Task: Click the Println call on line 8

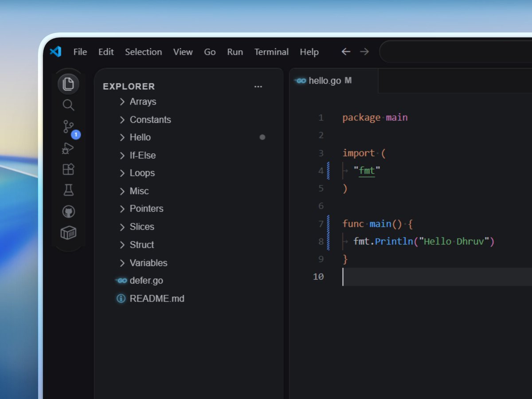Action: (394, 242)
